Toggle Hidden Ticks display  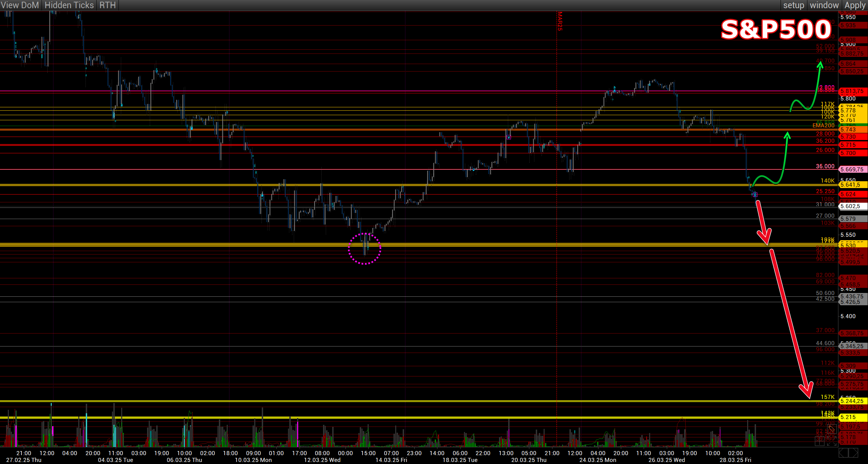click(x=69, y=5)
